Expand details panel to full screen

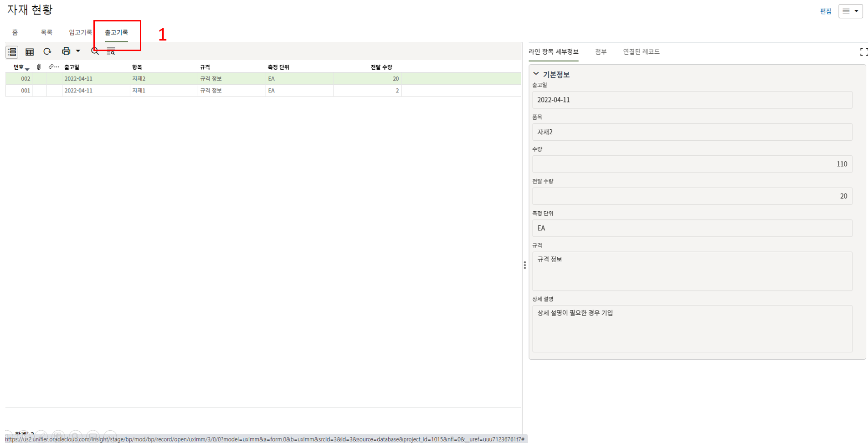(863, 52)
